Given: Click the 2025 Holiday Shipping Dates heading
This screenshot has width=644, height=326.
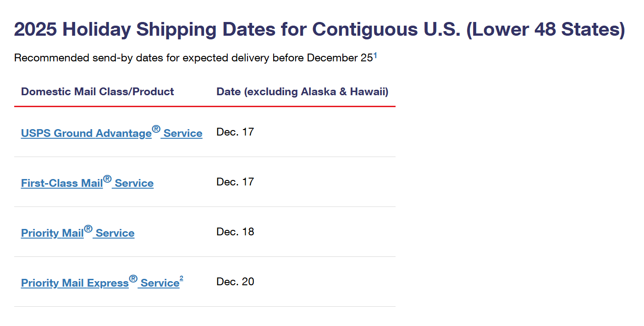Looking at the screenshot, I should 319,30.
